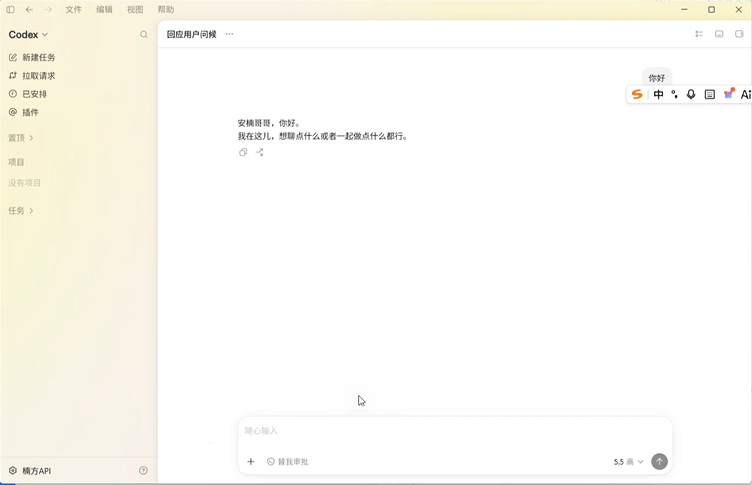This screenshot has height=485, width=752.
Task: Click the 回应用户问候 conversation title
Action: (x=192, y=34)
